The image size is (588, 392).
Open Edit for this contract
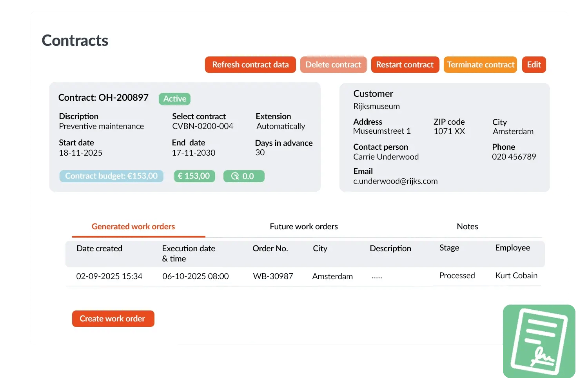point(534,65)
